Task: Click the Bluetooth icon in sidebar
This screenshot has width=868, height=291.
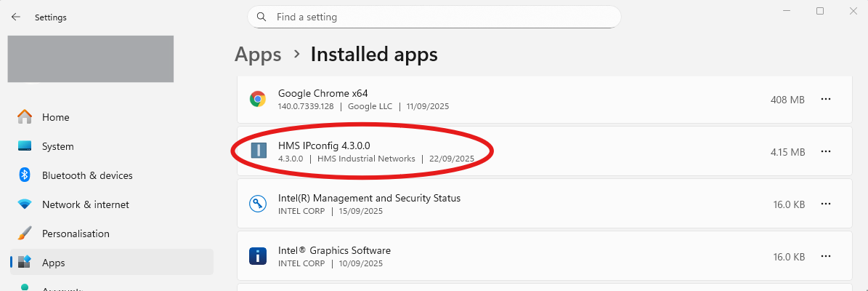Action: 25,175
